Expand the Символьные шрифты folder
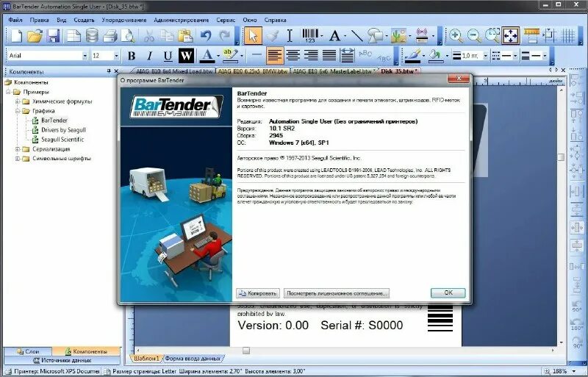The width and height of the screenshot is (588, 377). [17, 159]
